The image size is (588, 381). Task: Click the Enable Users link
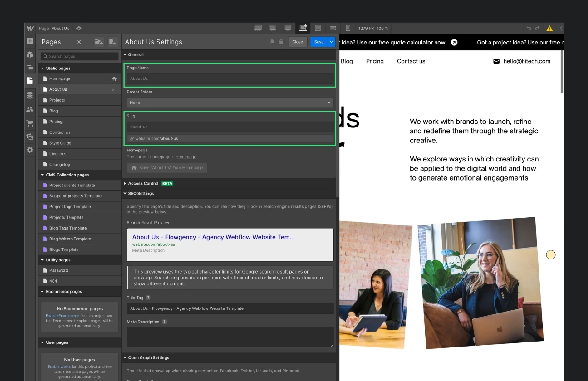point(59,366)
